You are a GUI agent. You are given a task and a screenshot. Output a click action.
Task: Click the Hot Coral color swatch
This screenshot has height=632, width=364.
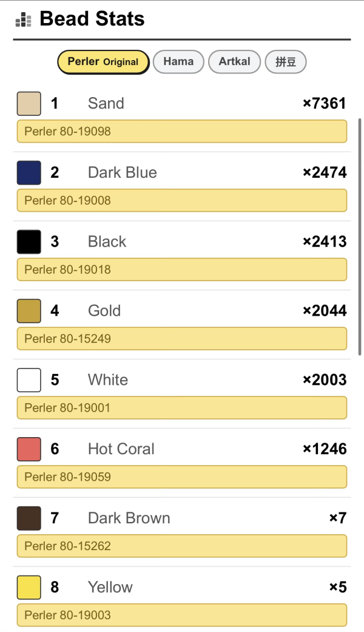point(29,449)
